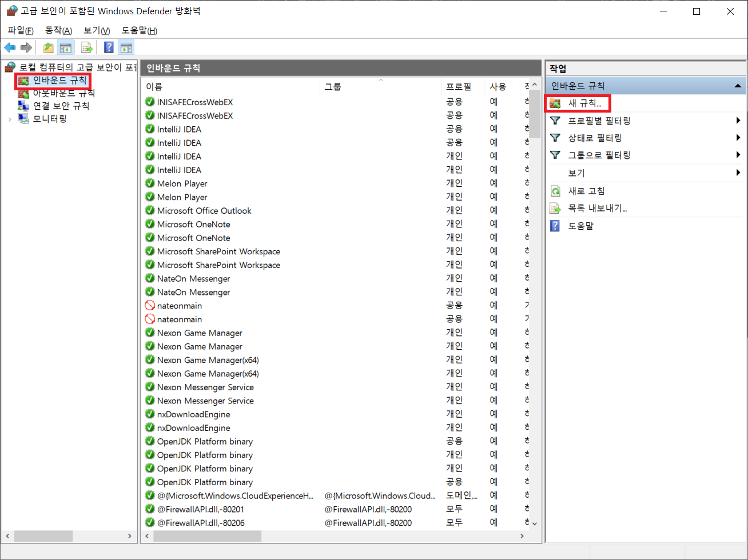Image resolution: width=748 pixels, height=560 pixels.
Task: Select the 모니터링 icon in the tree
Action: 23,119
